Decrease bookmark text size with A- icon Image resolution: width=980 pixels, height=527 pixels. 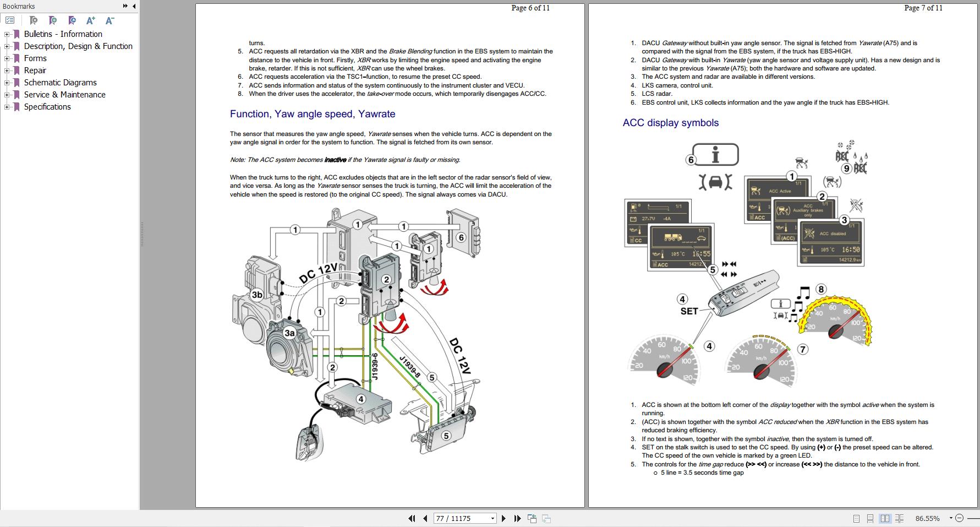(109, 20)
